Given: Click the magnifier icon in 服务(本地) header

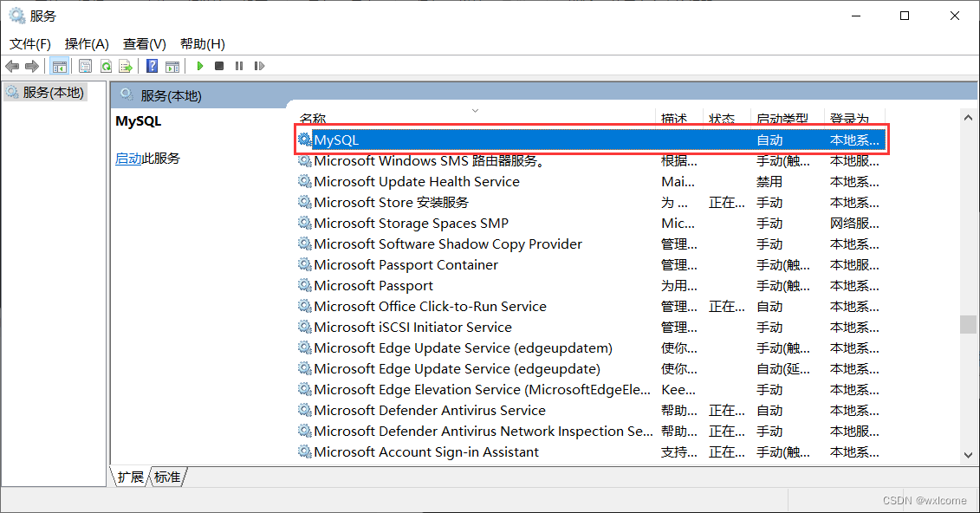Looking at the screenshot, I should (127, 94).
